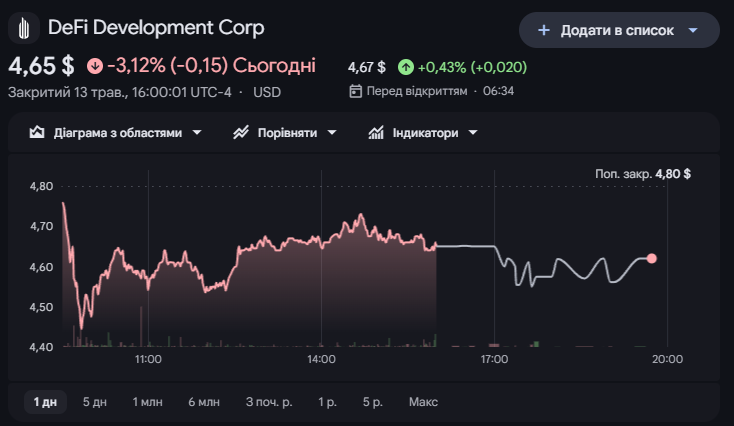The width and height of the screenshot is (734, 426).
Task: Select the 5 р. range tab
Action: coord(373,402)
